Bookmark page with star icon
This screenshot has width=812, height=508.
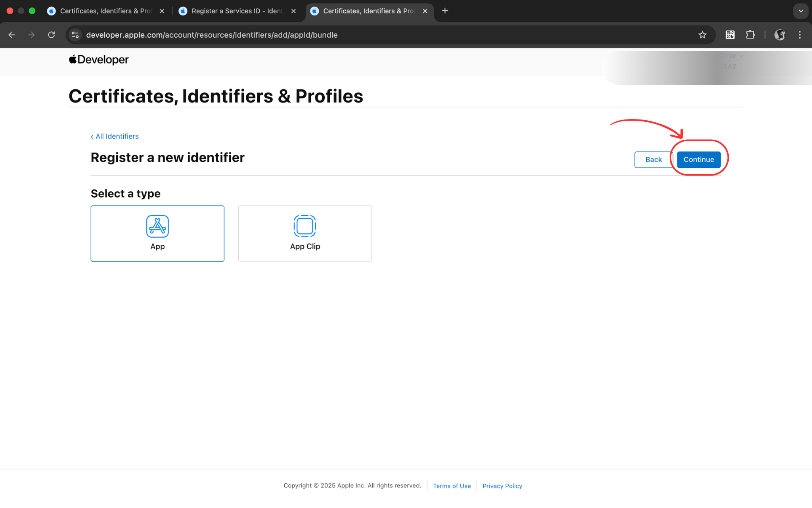coord(702,35)
